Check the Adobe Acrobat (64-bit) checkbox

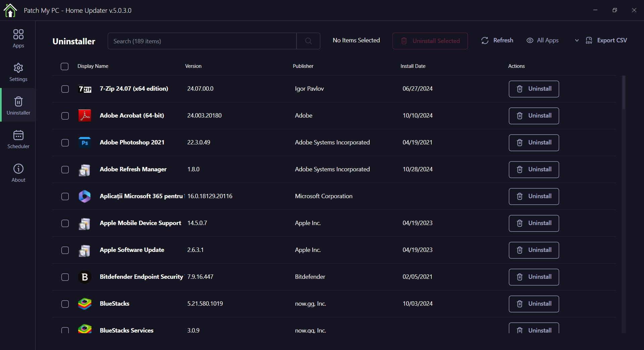pyautogui.click(x=65, y=116)
